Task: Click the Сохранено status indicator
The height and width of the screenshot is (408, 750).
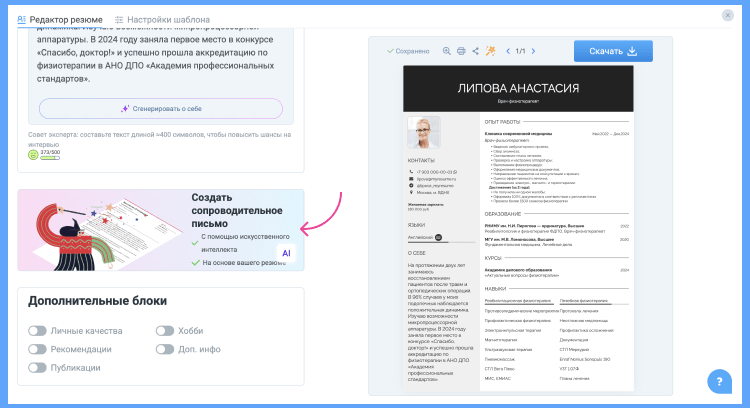Action: (x=408, y=51)
